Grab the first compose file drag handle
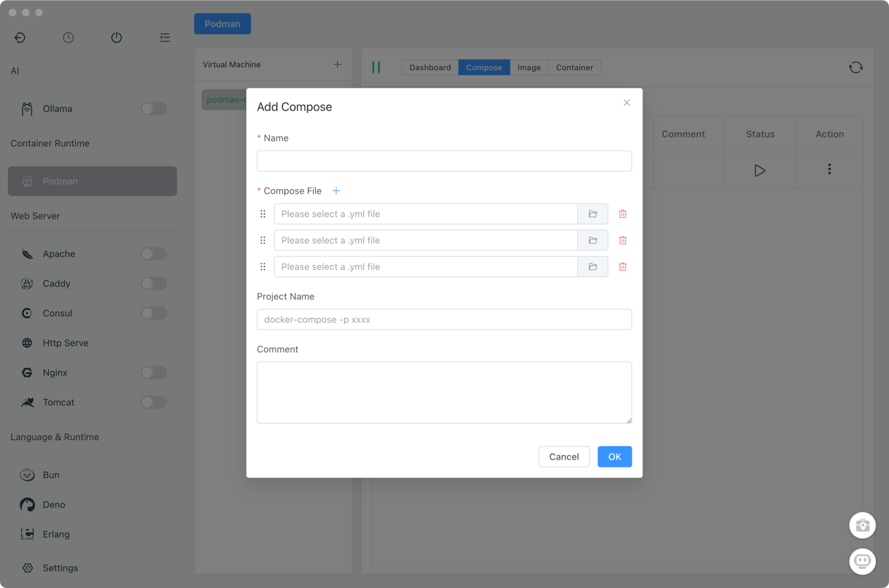The height and width of the screenshot is (588, 889). pos(263,214)
